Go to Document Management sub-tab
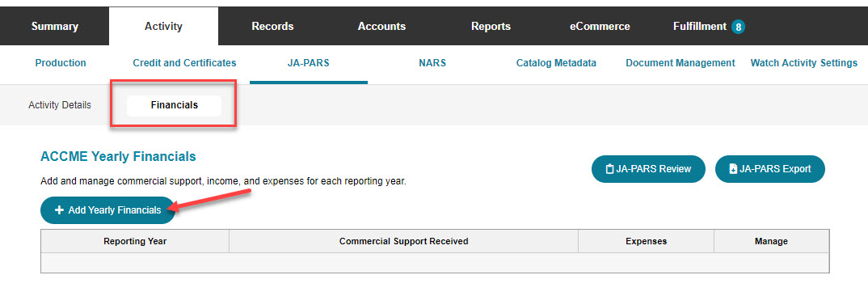This screenshot has width=868, height=292. (680, 63)
